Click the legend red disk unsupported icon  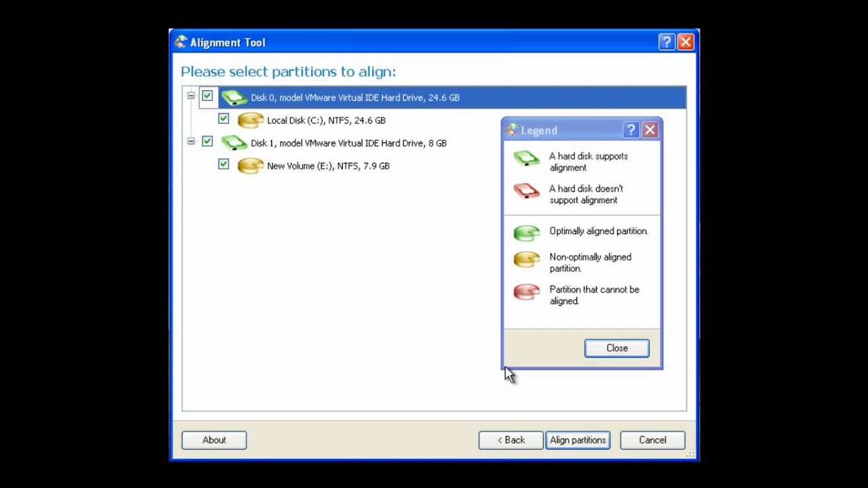coord(526,191)
